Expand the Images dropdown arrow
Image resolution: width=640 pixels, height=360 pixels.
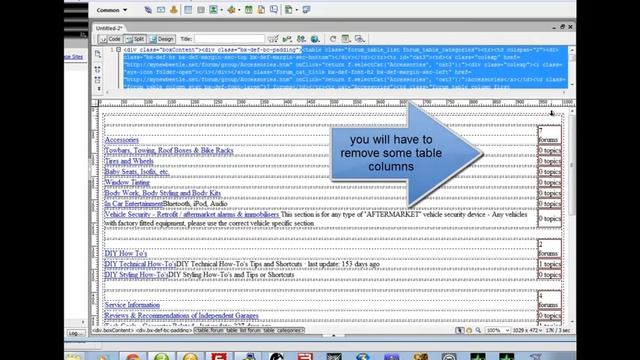[221, 10]
